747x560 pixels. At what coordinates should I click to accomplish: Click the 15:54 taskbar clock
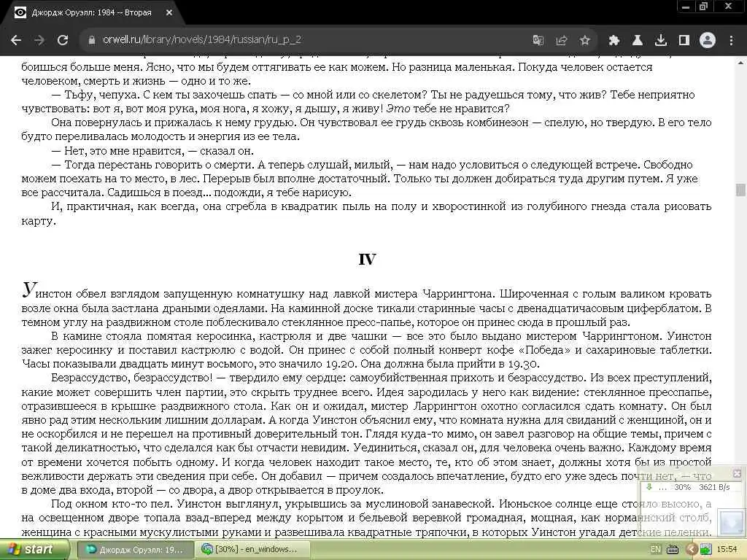click(x=727, y=550)
